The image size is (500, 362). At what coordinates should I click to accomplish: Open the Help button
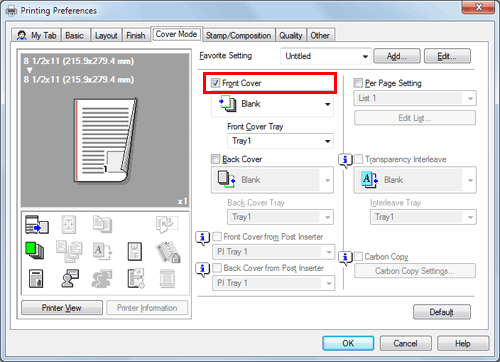(463, 343)
